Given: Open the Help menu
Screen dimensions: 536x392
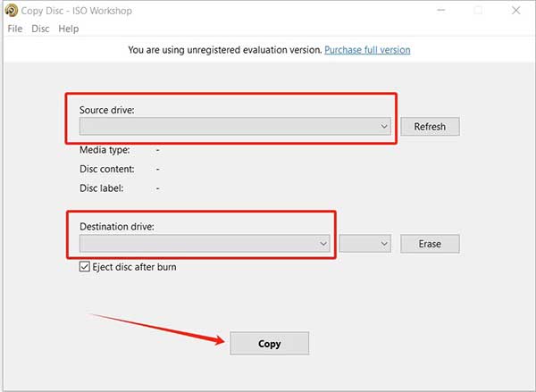Looking at the screenshot, I should pyautogui.click(x=69, y=29).
